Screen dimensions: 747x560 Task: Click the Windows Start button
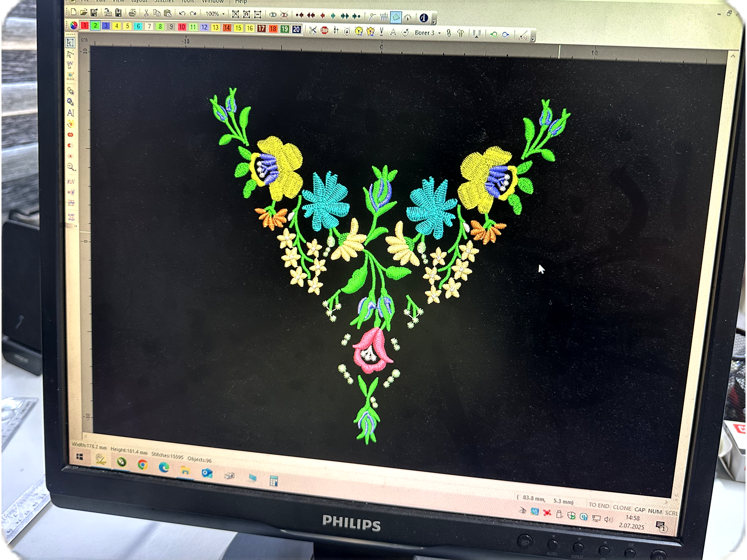[x=80, y=456]
